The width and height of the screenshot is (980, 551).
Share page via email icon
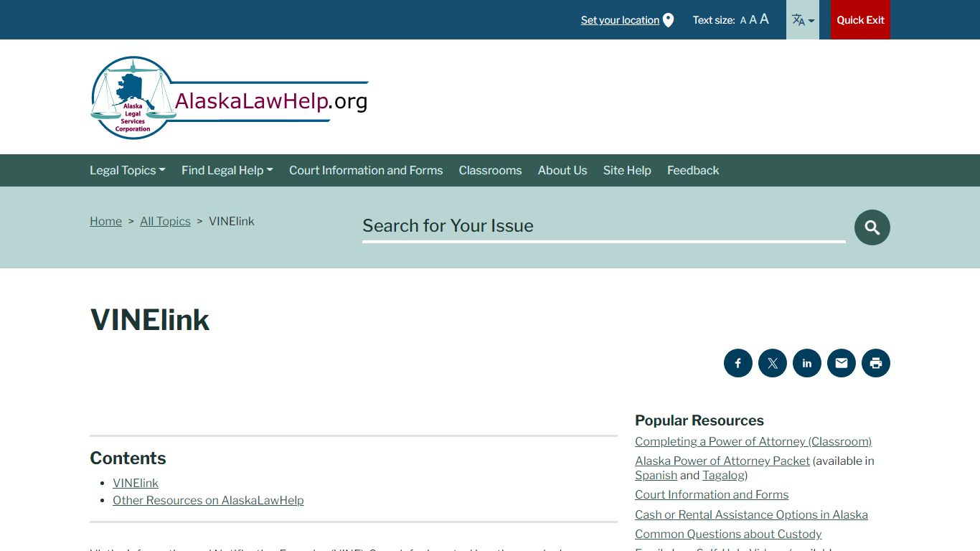click(x=841, y=363)
